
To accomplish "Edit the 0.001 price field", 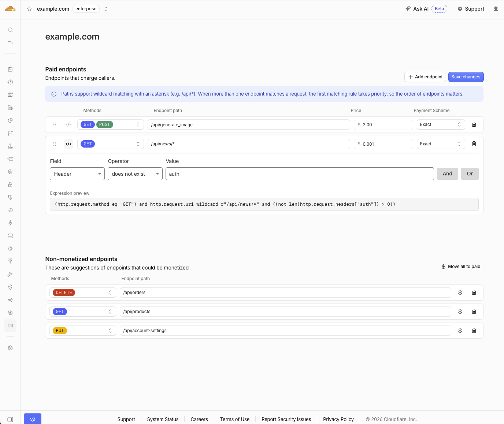I will [x=383, y=144].
